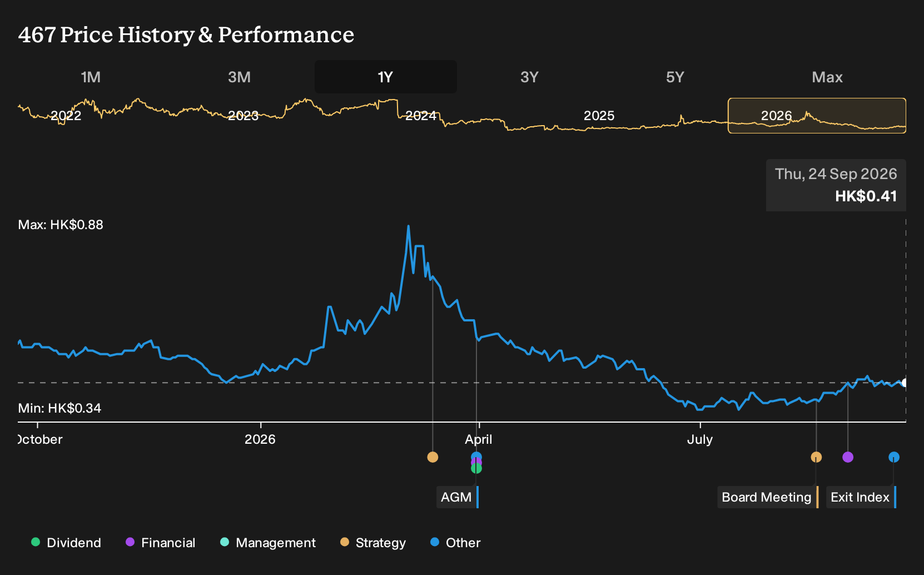Click the orange Board Meeting event dot
The height and width of the screenshot is (575, 924).
coord(816,457)
